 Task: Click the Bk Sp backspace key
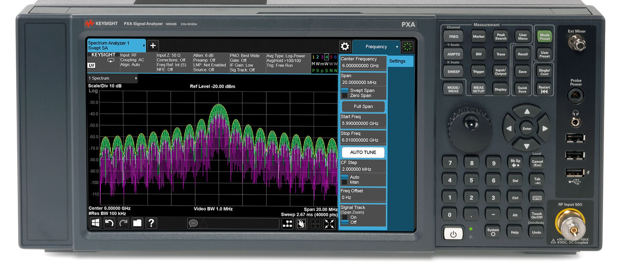515,163
